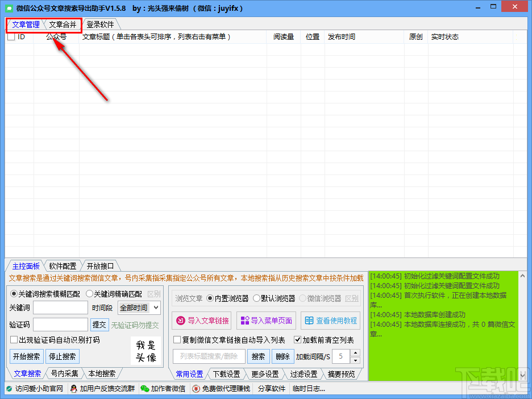Select the 主控面板 tab
The height and width of the screenshot is (399, 532).
[x=26, y=266]
